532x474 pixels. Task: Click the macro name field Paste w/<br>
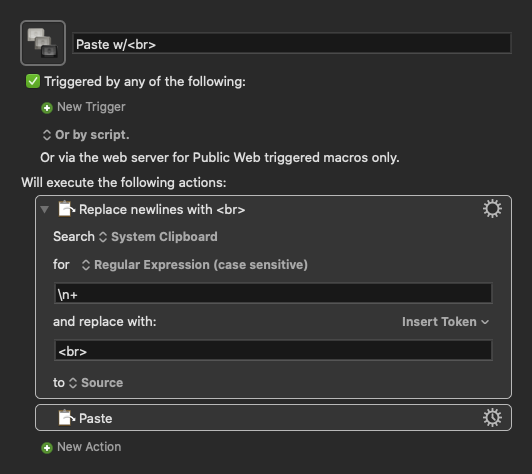(x=292, y=43)
